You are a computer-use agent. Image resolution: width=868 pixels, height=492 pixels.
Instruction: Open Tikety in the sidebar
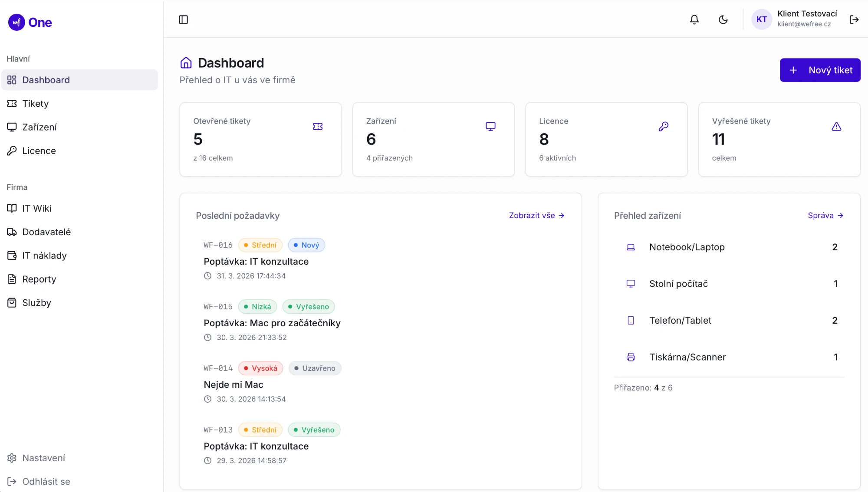[80, 103]
